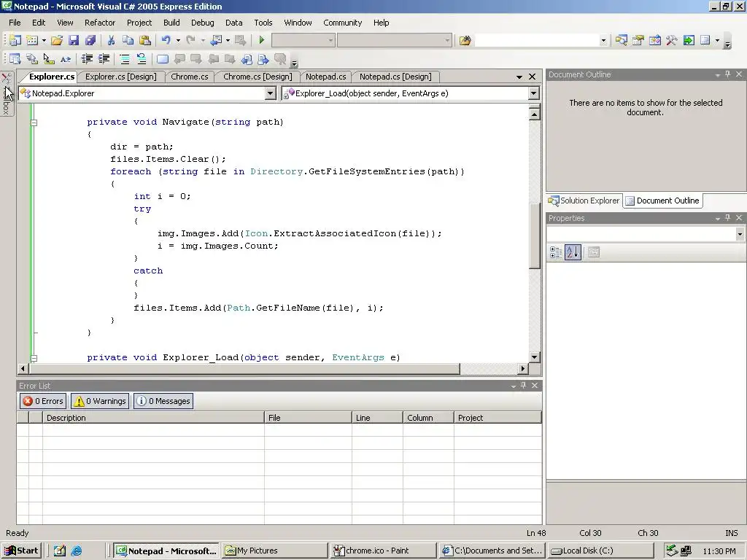
Task: Start debugging with the green play icon
Action: [x=261, y=41]
